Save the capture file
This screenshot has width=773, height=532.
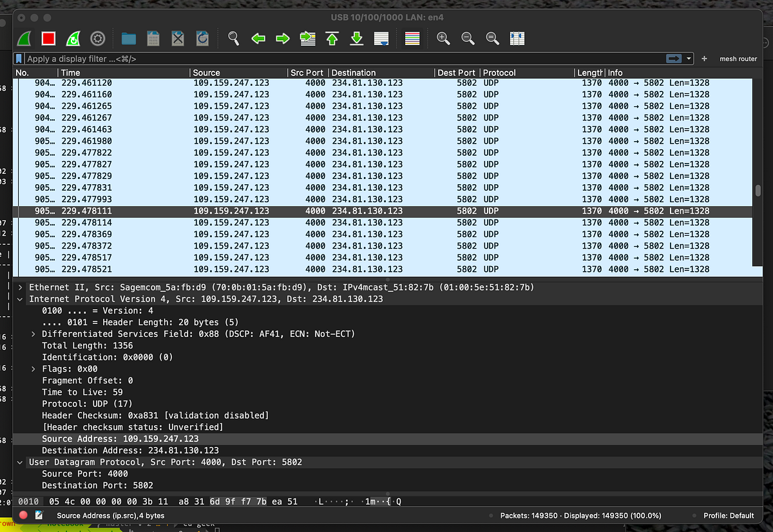pos(153,39)
